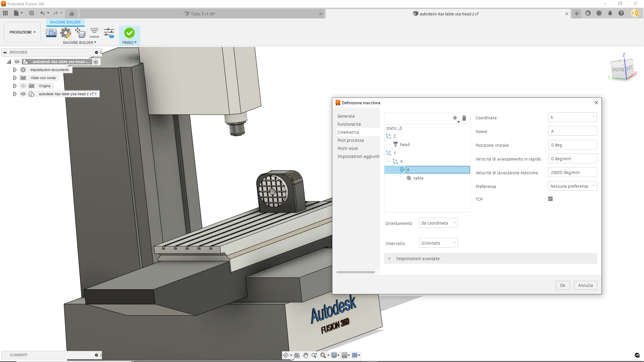Select Cinematica in the machine definition sidebar

coord(348,132)
